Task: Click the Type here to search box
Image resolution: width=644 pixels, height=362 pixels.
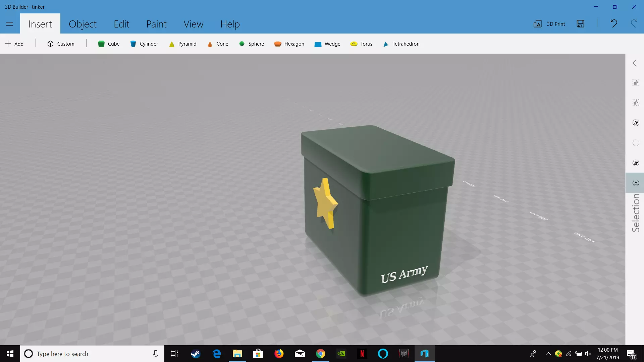Action: (x=92, y=354)
